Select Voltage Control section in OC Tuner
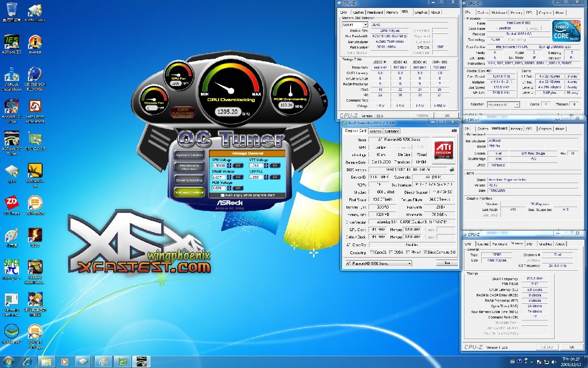Viewport: 588px width, 368px height. click(x=189, y=192)
